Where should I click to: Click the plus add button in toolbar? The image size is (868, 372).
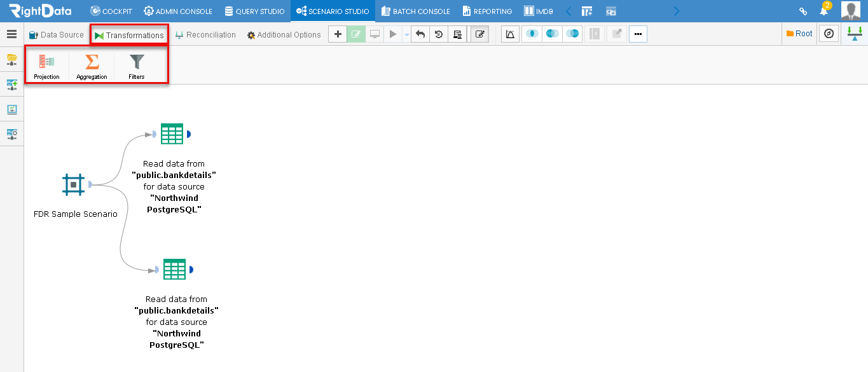tap(338, 34)
